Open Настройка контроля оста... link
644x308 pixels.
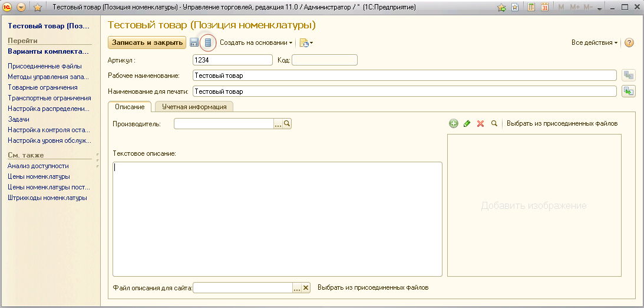pos(48,130)
